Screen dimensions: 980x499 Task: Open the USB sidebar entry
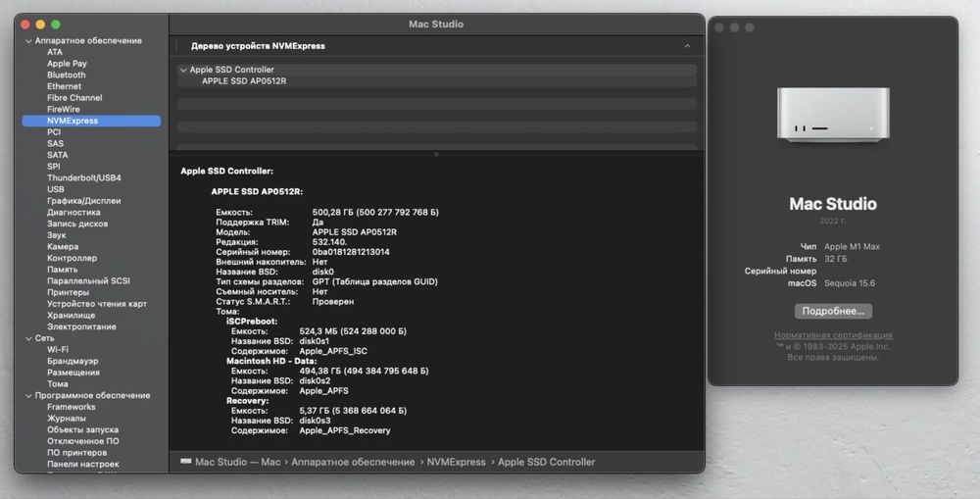tap(56, 189)
